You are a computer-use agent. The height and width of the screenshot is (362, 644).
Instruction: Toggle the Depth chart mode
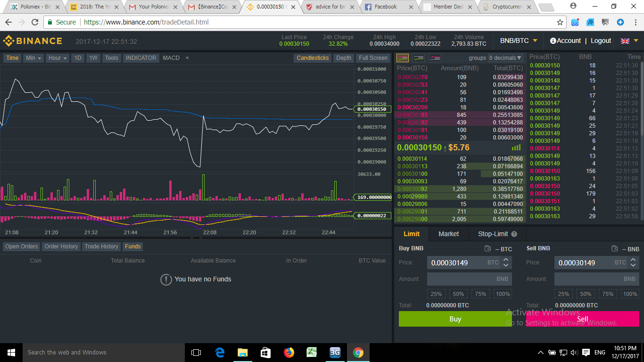(344, 58)
